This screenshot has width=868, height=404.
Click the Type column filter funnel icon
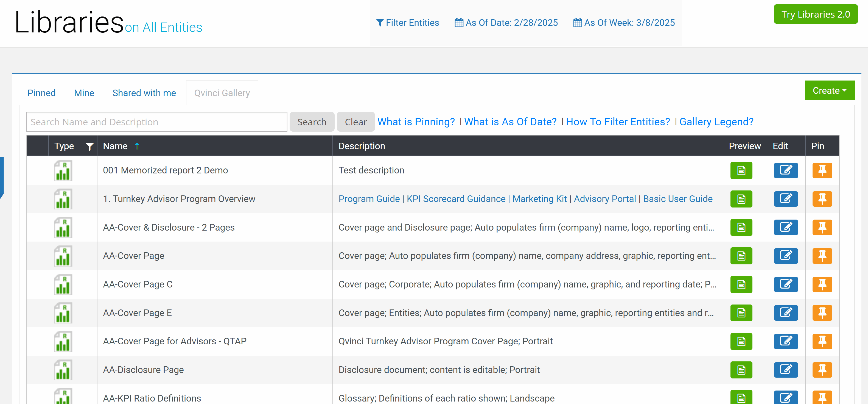coord(89,146)
